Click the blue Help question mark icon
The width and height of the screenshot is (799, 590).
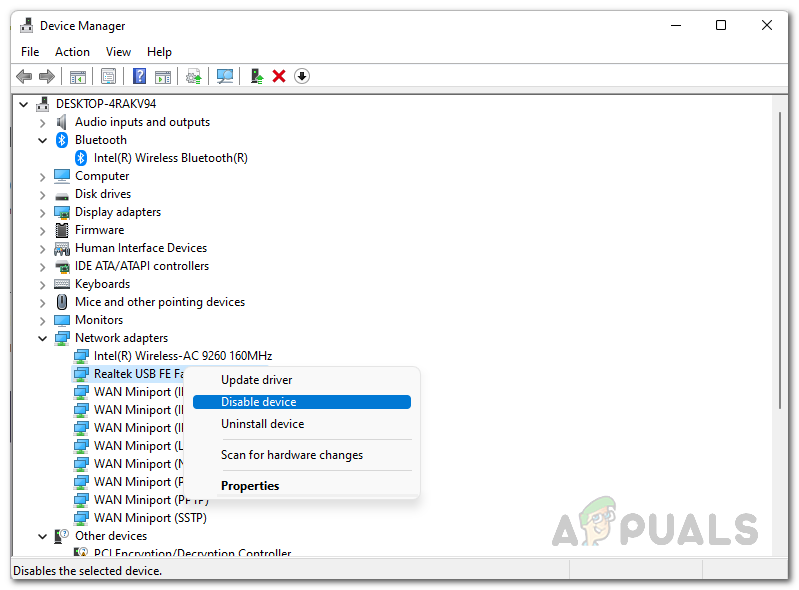click(x=139, y=76)
